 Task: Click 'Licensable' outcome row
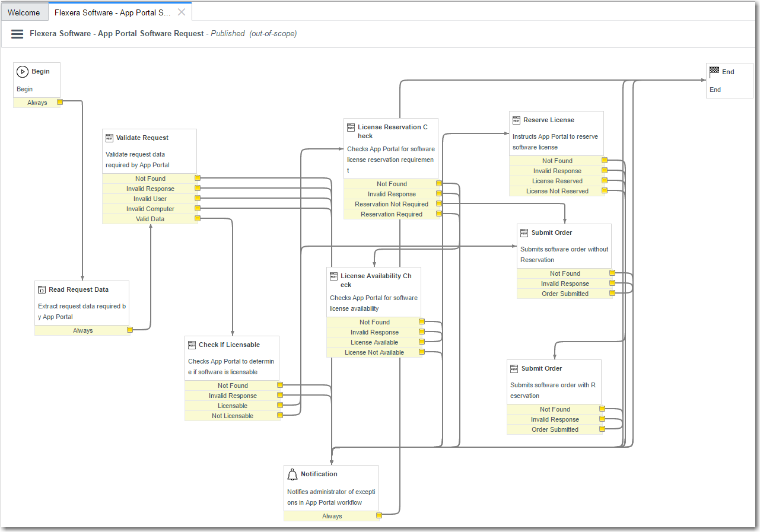pos(233,406)
